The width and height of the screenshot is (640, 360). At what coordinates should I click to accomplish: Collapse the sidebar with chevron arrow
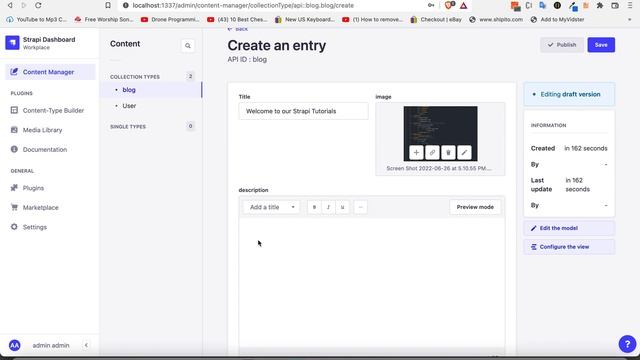[x=86, y=345]
